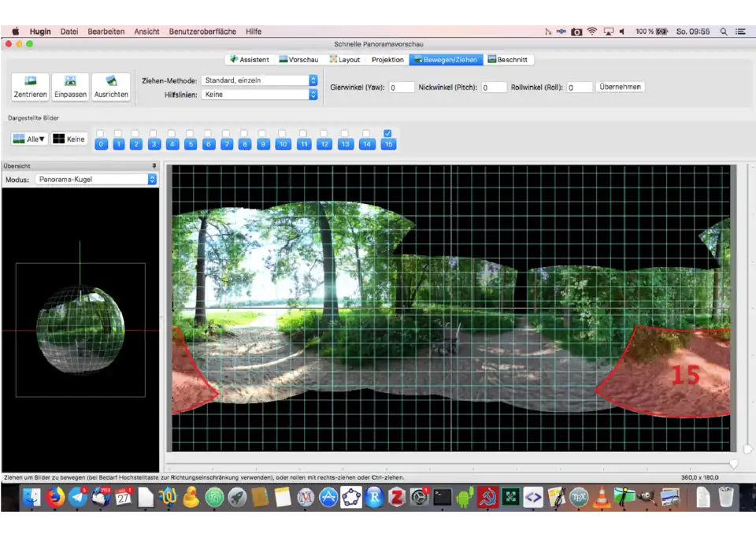The width and height of the screenshot is (756, 534).
Task: Open the Modus Panorama-Kugel dropdown
Action: pyautogui.click(x=96, y=180)
